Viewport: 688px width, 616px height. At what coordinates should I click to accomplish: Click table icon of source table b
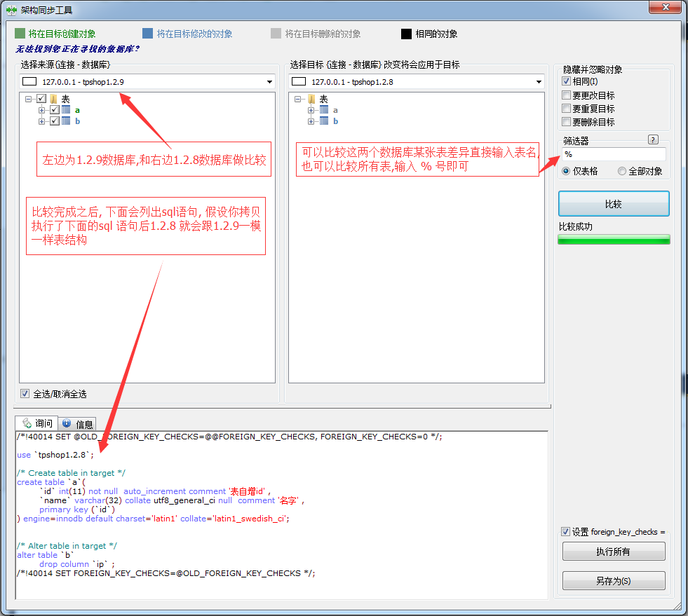[66, 121]
